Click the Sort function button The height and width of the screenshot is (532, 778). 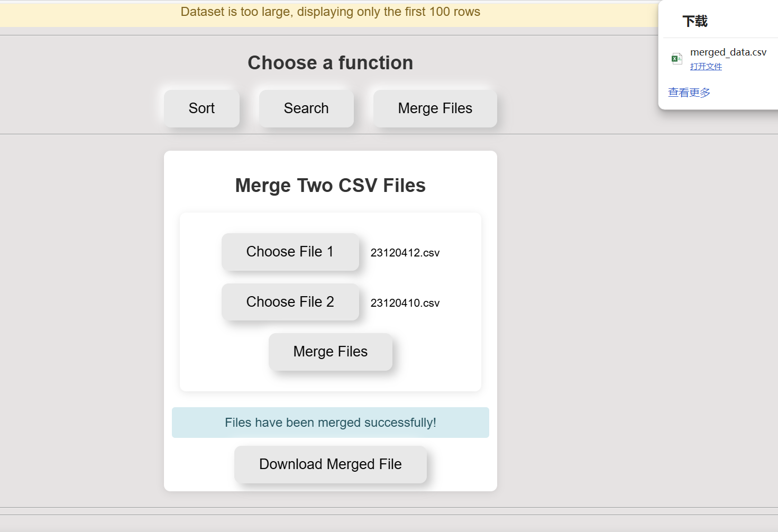click(202, 108)
